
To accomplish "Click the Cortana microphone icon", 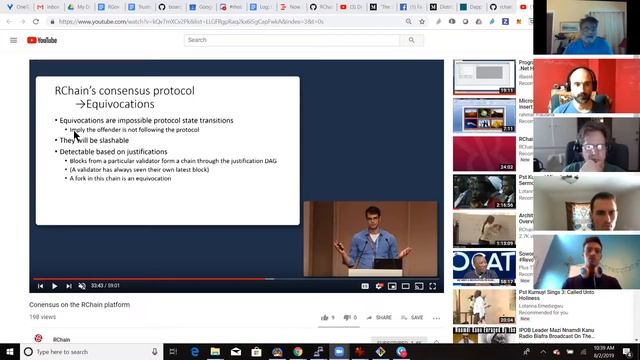I will coord(155,351).
